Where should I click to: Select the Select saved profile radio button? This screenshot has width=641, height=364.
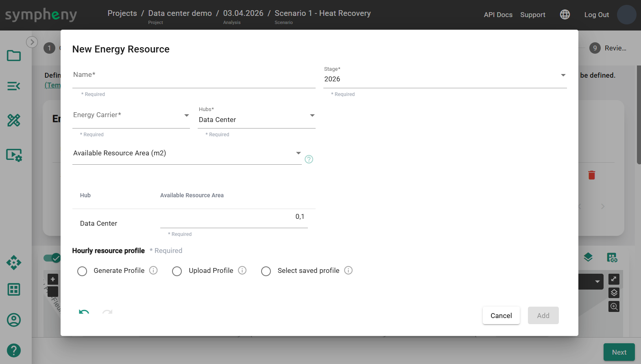[x=266, y=271]
